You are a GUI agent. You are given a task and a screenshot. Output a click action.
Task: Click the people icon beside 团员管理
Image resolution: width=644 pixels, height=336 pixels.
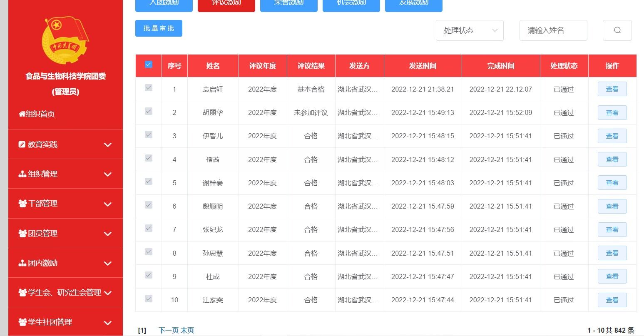tap(22, 234)
